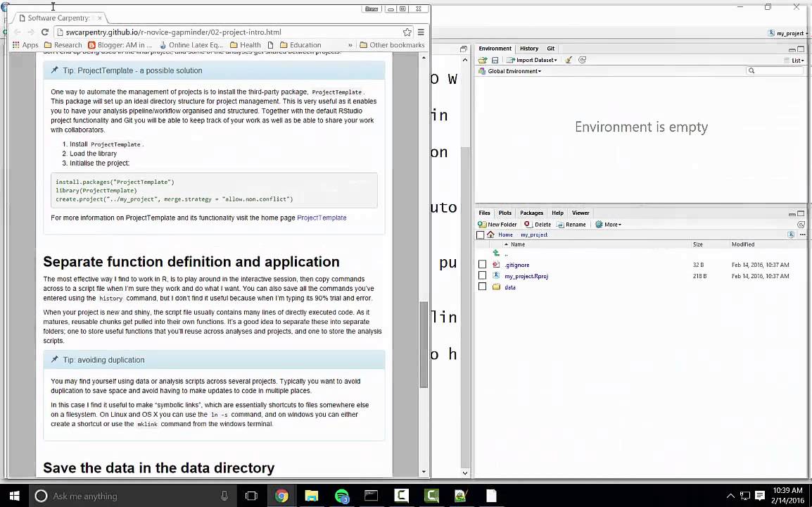The image size is (812, 507).
Task: Check the data folder checkbox
Action: click(x=482, y=287)
